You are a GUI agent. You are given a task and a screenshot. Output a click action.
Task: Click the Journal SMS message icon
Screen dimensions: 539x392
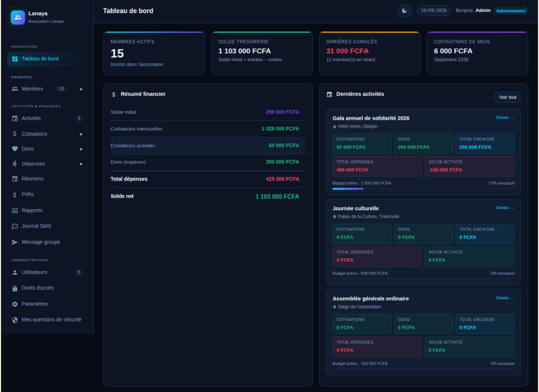click(x=15, y=226)
